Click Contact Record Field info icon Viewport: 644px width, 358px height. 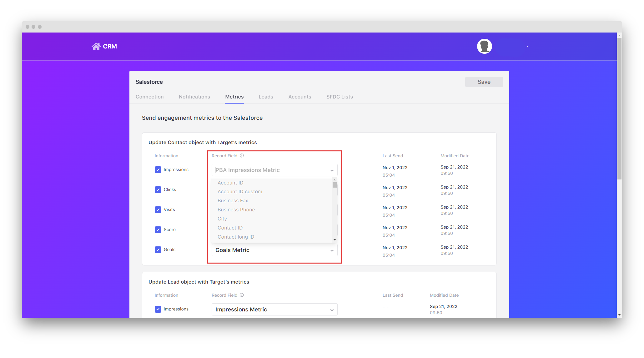pos(242,156)
